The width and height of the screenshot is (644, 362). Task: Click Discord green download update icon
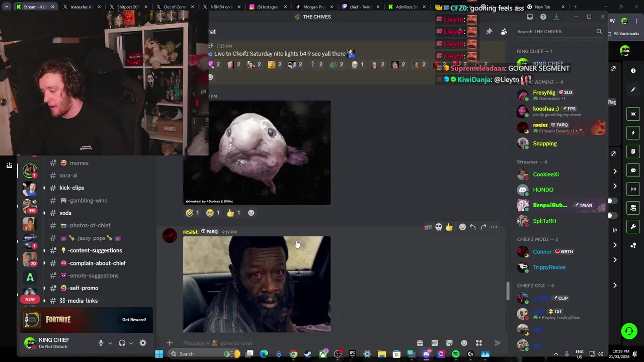click(556, 17)
